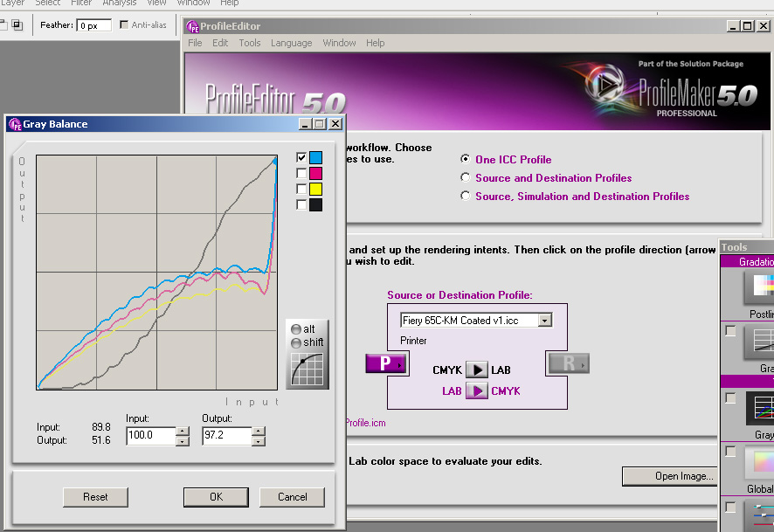This screenshot has height=532, width=774.
Task: Select the shift radio option
Action: point(296,342)
